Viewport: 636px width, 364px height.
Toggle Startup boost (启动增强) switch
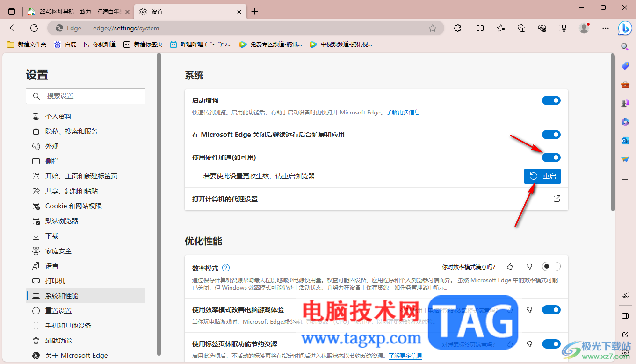click(x=551, y=100)
